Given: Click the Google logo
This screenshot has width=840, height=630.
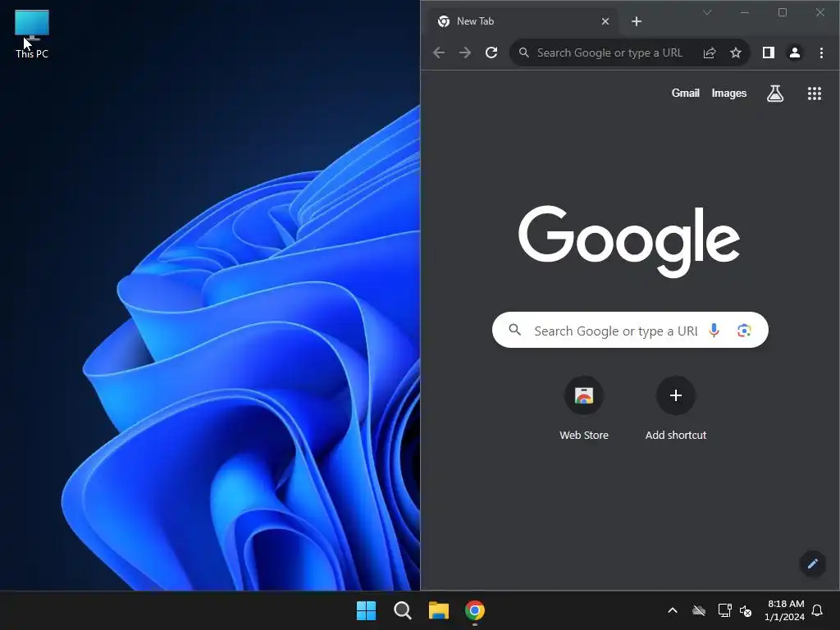Looking at the screenshot, I should (x=629, y=241).
